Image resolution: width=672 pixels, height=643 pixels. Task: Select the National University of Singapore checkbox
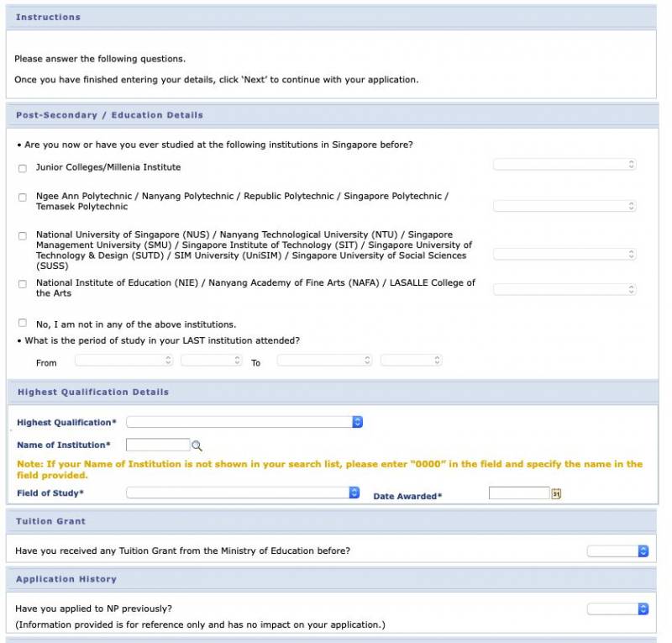pyautogui.click(x=23, y=236)
